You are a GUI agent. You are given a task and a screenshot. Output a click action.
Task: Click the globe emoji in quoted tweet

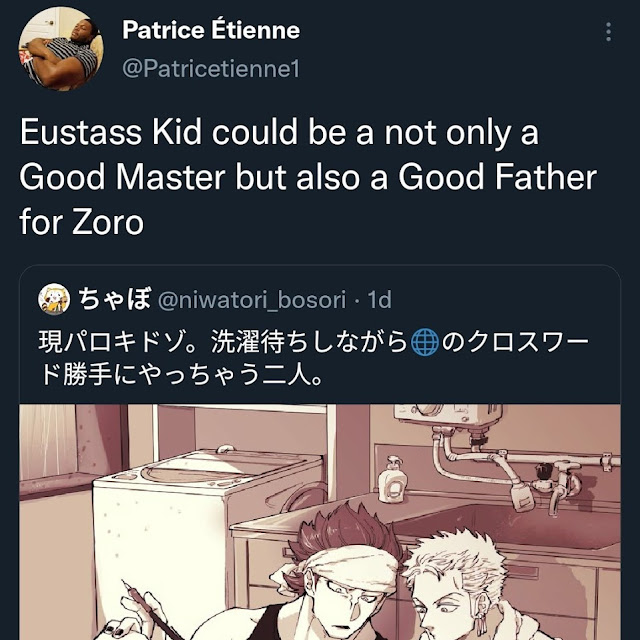(x=424, y=342)
